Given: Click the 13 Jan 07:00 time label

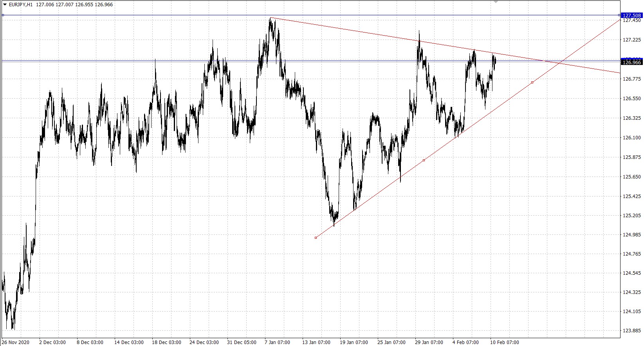Looking at the screenshot, I should click(316, 342).
